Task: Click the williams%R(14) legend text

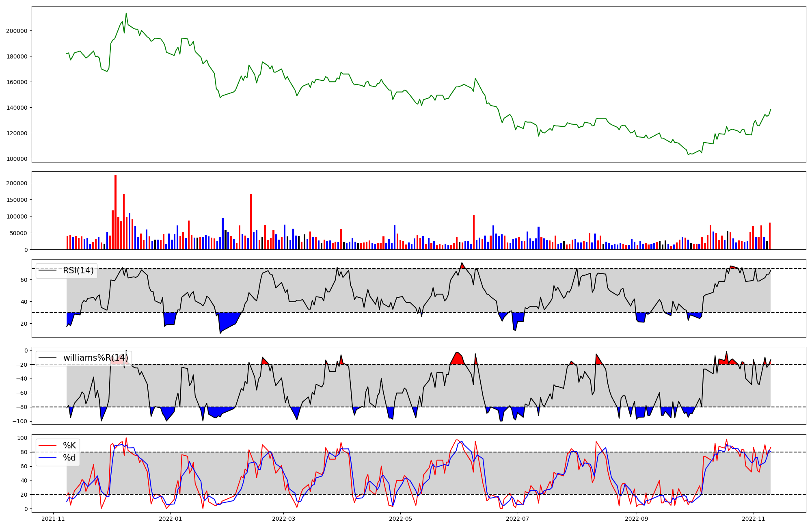Action: tap(95, 358)
